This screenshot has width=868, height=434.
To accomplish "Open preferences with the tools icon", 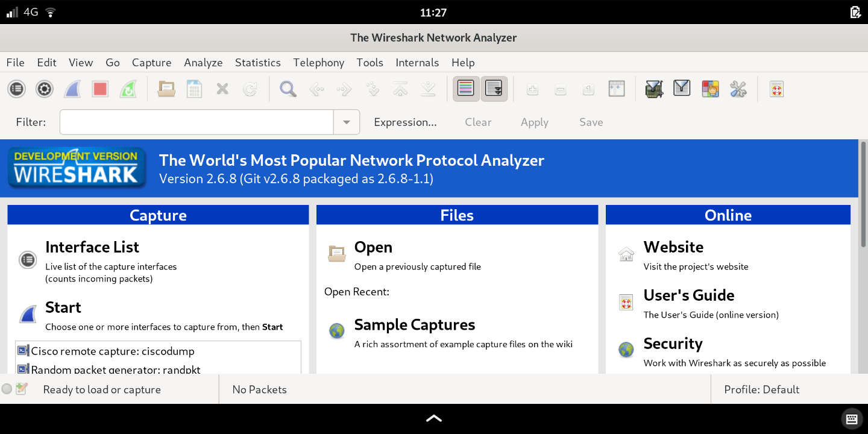I will click(x=738, y=89).
